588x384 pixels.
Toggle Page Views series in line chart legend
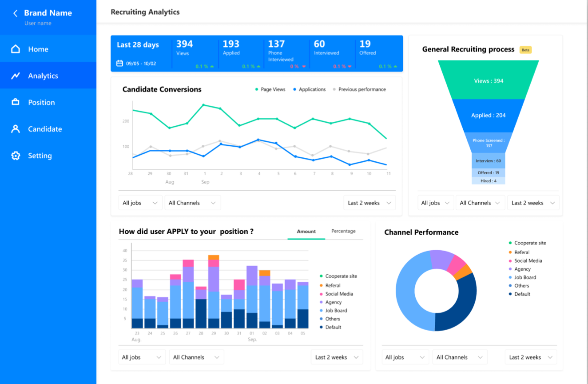point(270,89)
